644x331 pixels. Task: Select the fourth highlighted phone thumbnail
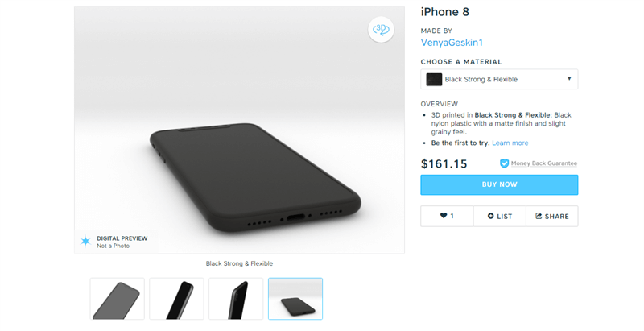(x=295, y=299)
